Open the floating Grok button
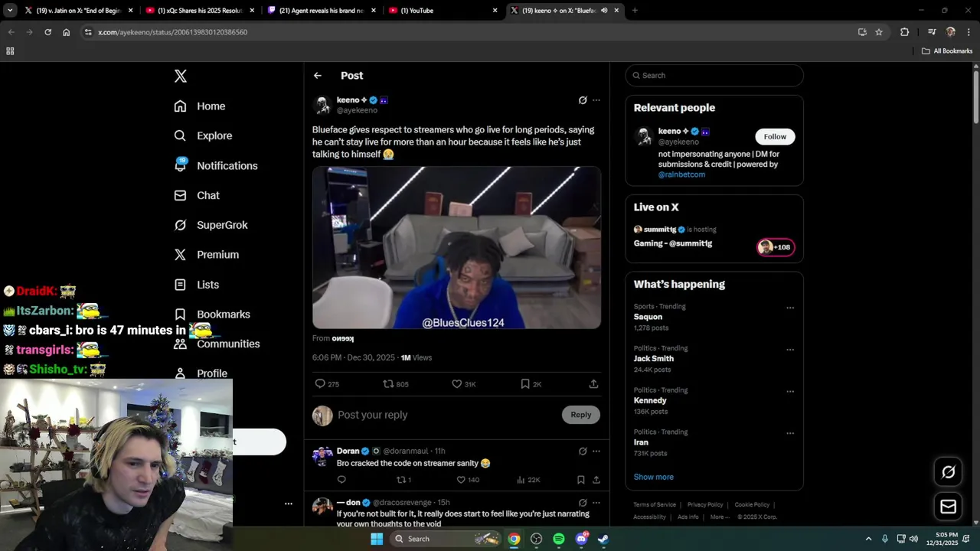980x551 pixels. click(949, 472)
